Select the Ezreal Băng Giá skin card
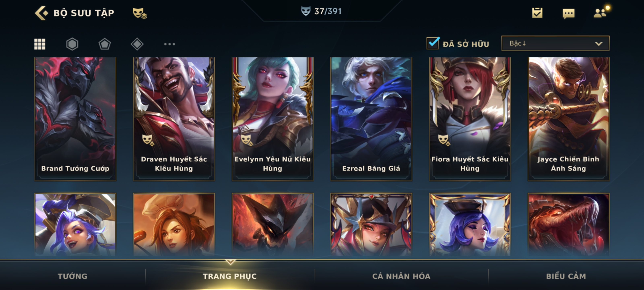The width and height of the screenshot is (644, 290). click(371, 119)
